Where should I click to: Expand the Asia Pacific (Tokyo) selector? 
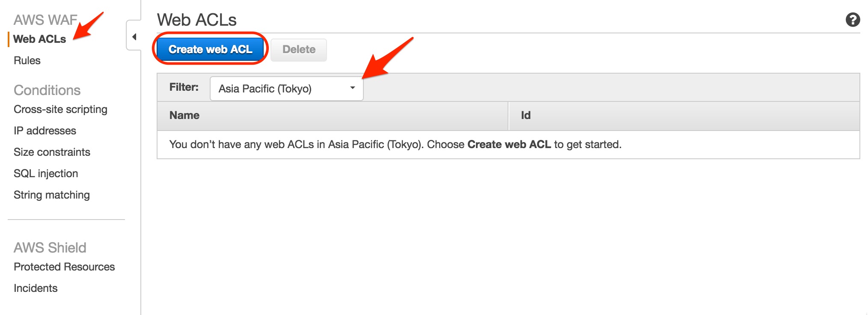click(285, 88)
